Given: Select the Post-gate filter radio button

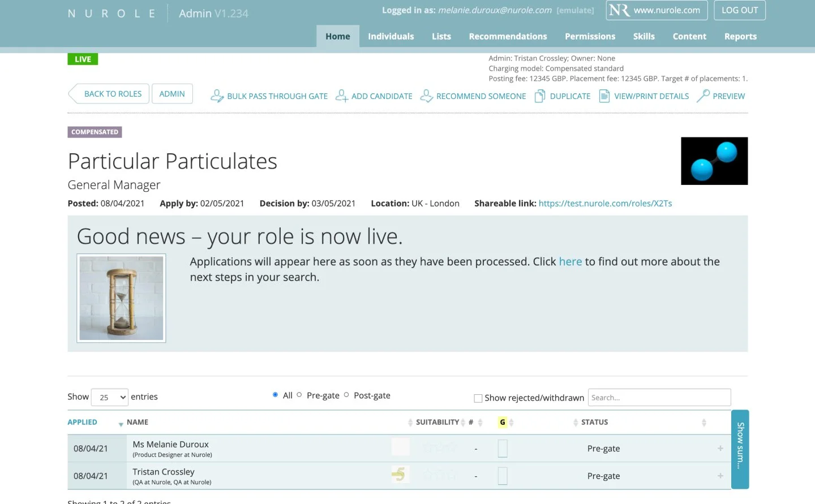Looking at the screenshot, I should tap(346, 395).
